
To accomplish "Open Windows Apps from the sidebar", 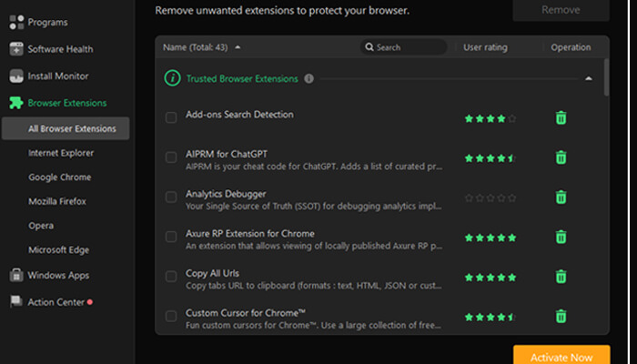I will 58,275.
